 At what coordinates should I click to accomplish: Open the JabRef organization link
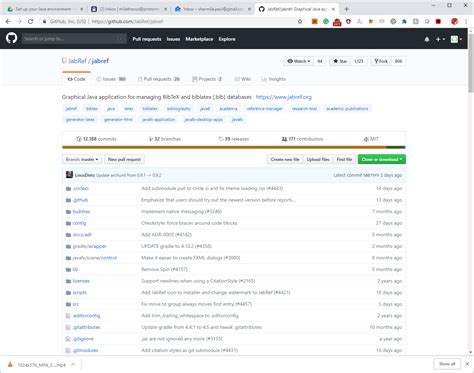click(x=77, y=61)
